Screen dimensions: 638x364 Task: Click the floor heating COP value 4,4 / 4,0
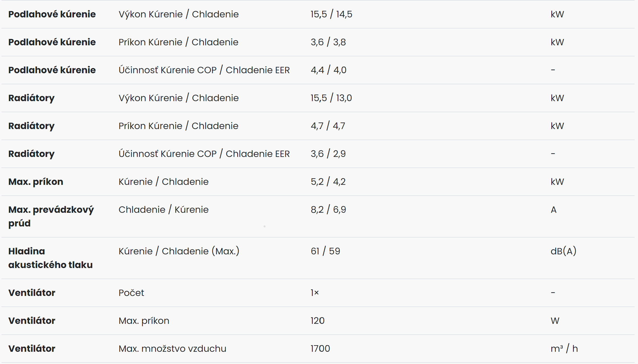pyautogui.click(x=328, y=70)
